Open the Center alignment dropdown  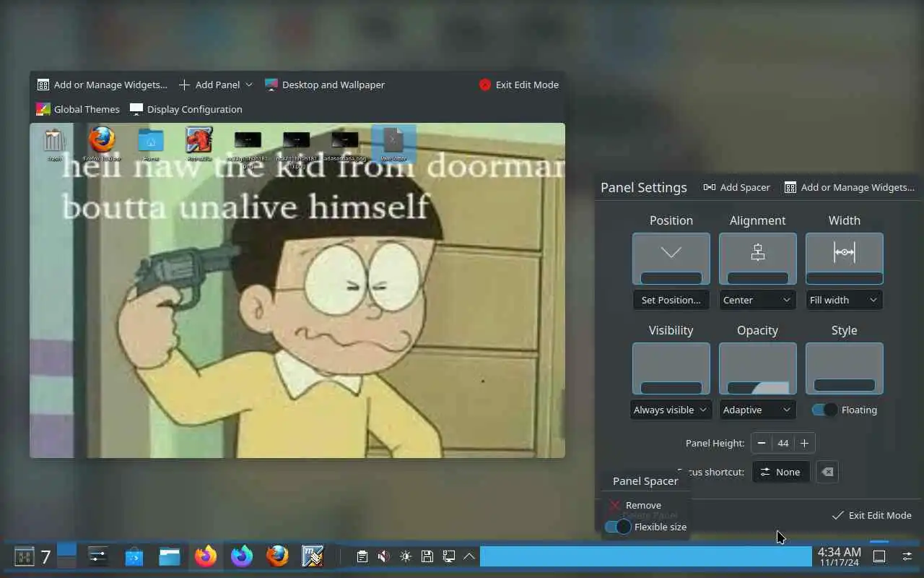(x=758, y=300)
